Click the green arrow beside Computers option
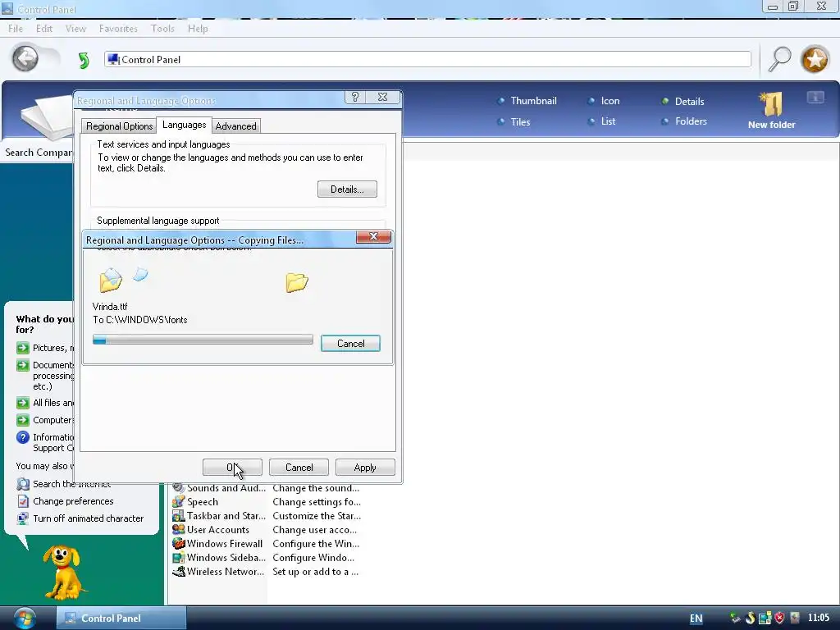Image resolution: width=840 pixels, height=630 pixels. pos(22,420)
